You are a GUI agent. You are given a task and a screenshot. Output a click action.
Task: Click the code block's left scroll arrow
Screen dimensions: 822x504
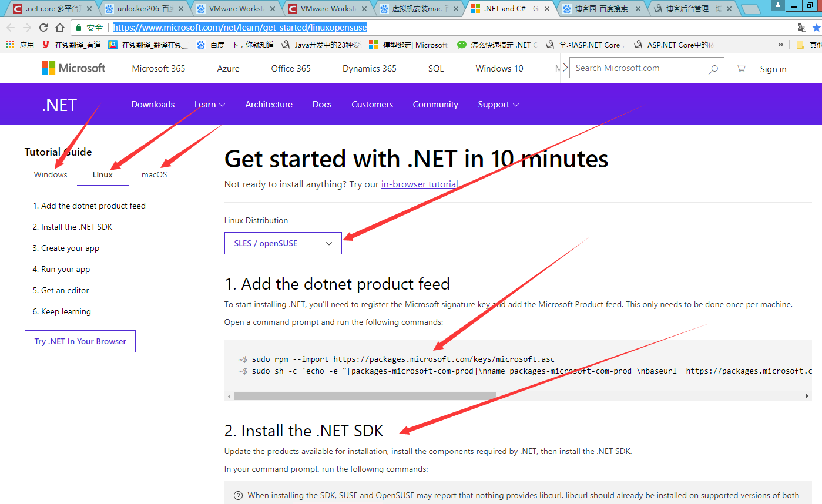click(x=229, y=396)
